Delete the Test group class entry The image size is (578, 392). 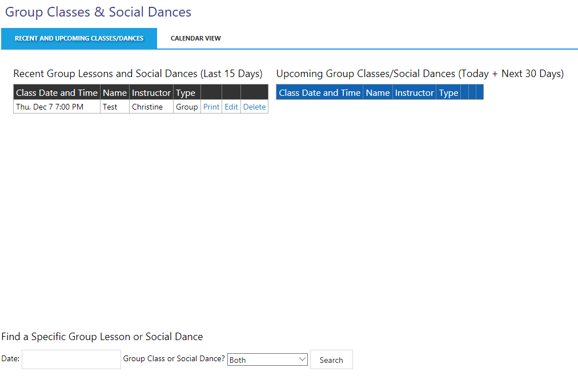[254, 107]
